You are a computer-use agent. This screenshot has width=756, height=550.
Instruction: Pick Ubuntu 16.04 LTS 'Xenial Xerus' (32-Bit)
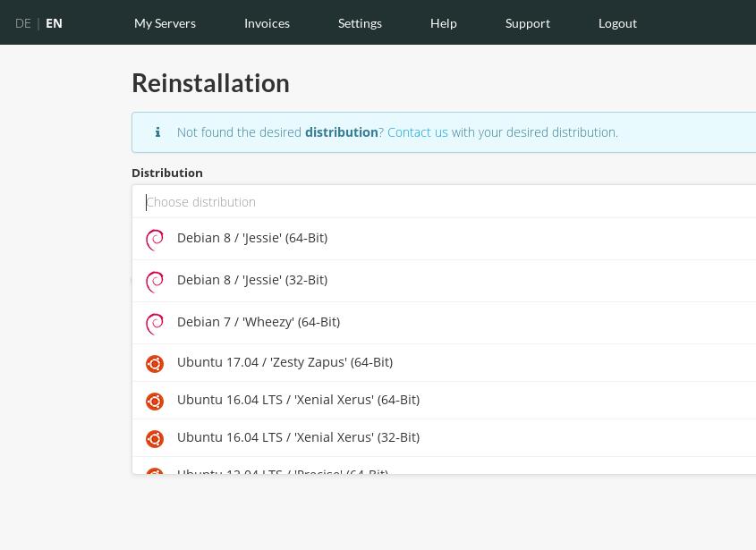(x=444, y=437)
